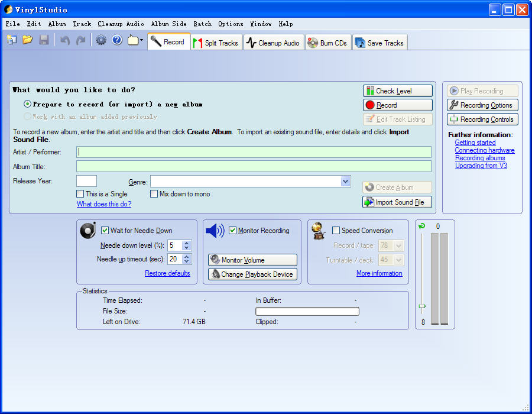The image size is (532, 414).
Task: Click the recording level slider thumb
Action: coord(422,306)
